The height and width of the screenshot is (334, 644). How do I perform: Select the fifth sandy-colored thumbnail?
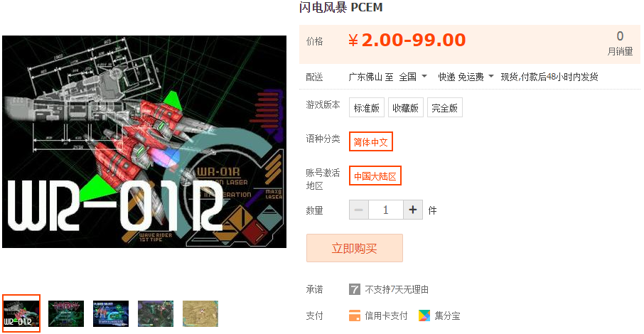[x=200, y=313]
